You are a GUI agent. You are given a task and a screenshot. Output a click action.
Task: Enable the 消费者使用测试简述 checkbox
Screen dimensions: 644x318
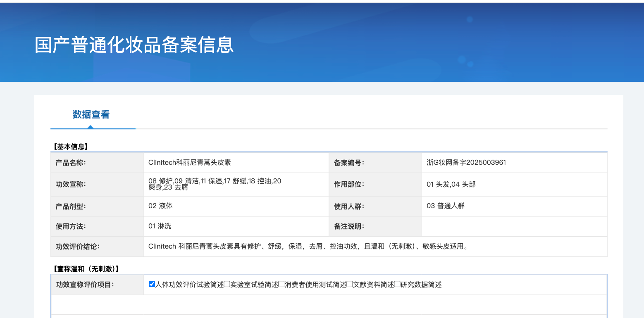click(281, 284)
